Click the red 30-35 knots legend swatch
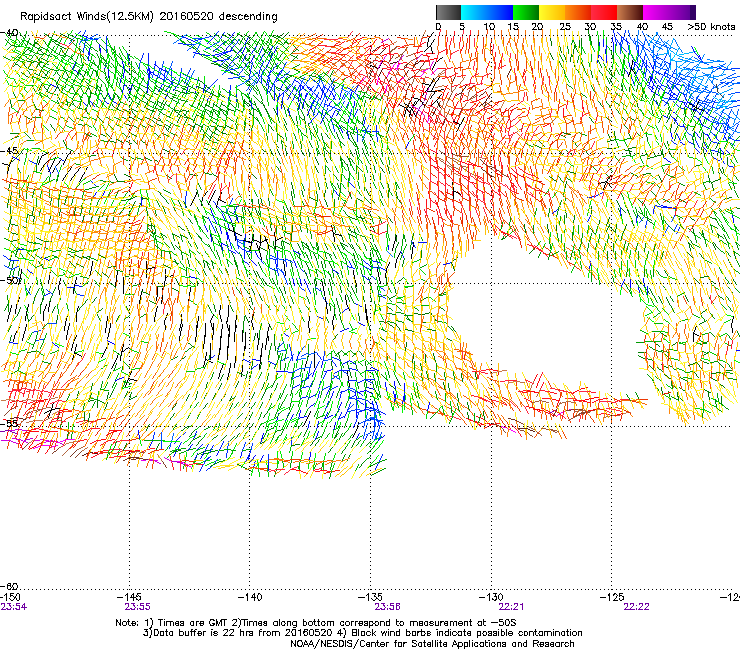Image resolution: width=740 pixels, height=650 pixels. pyautogui.click(x=604, y=12)
